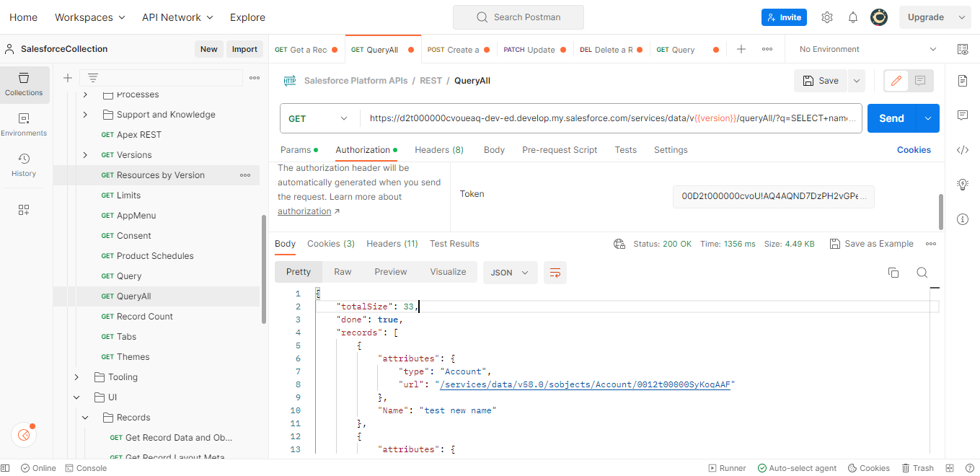Open the POST Create a request tab
980x476 pixels.
click(x=459, y=50)
